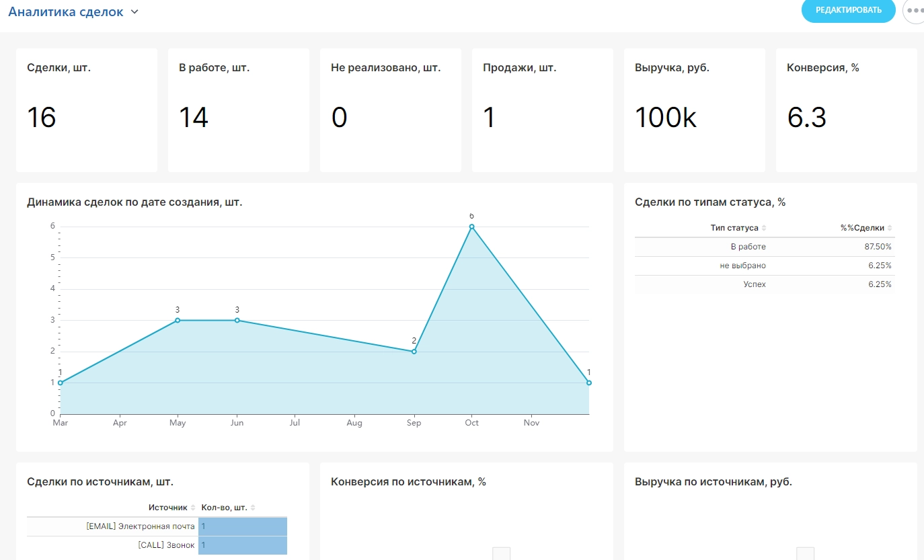The width and height of the screenshot is (924, 560).
Task: Open the Конверсия, % metric card
Action: (846, 110)
